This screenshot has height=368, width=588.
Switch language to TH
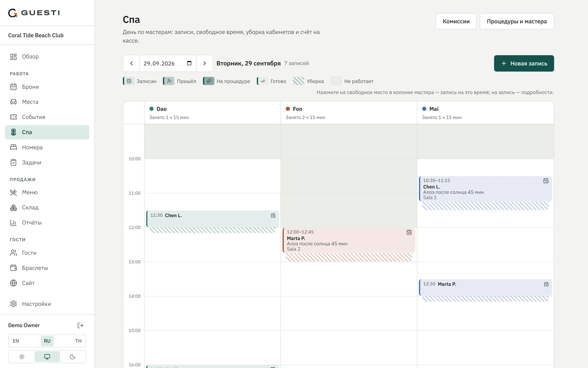point(78,341)
